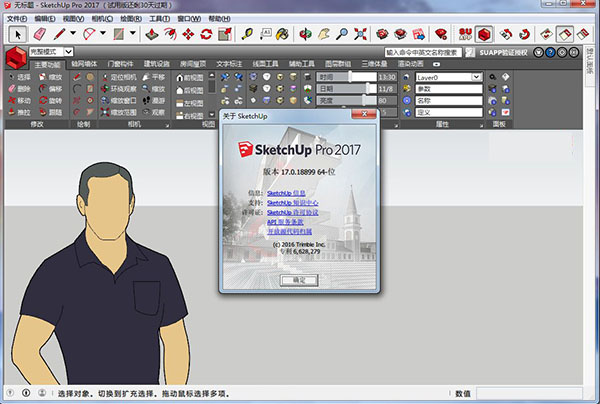Select the arrow Select tool in top toolbar
The image size is (600, 404).
(18, 34)
